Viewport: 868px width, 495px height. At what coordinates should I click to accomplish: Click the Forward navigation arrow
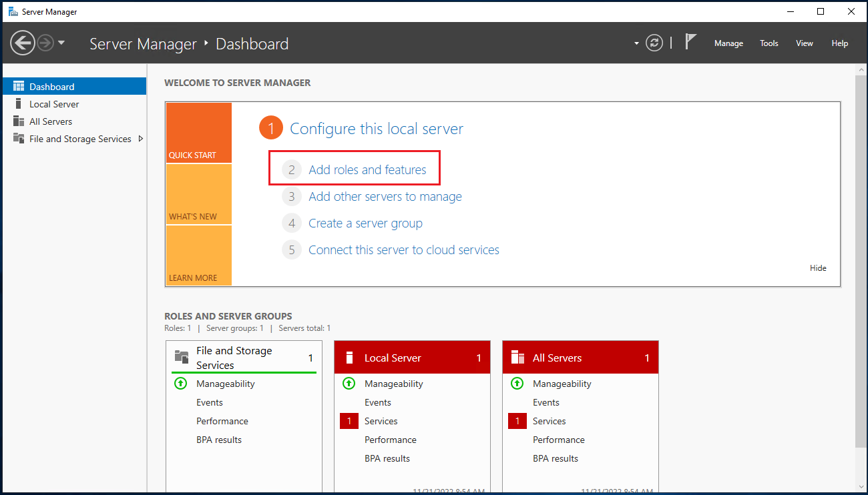45,43
